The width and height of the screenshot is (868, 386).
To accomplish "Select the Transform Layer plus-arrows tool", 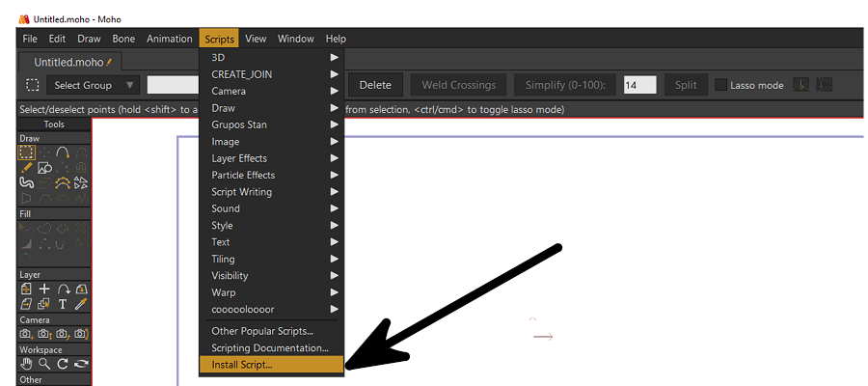I will point(44,289).
